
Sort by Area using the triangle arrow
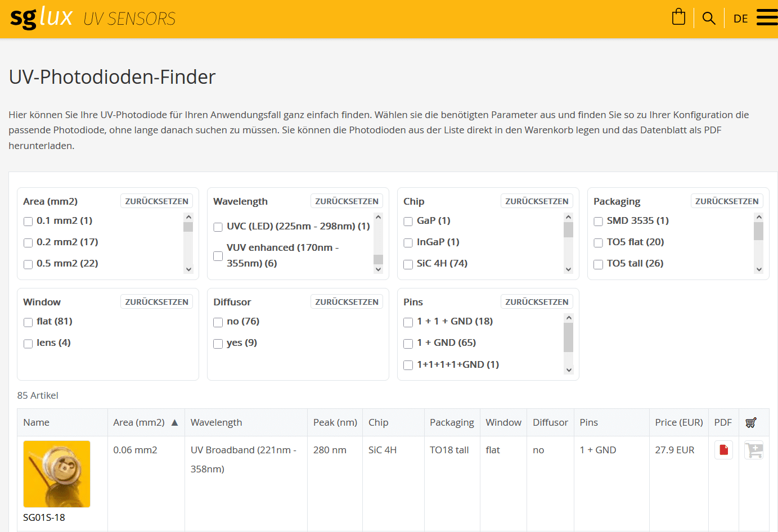click(174, 422)
